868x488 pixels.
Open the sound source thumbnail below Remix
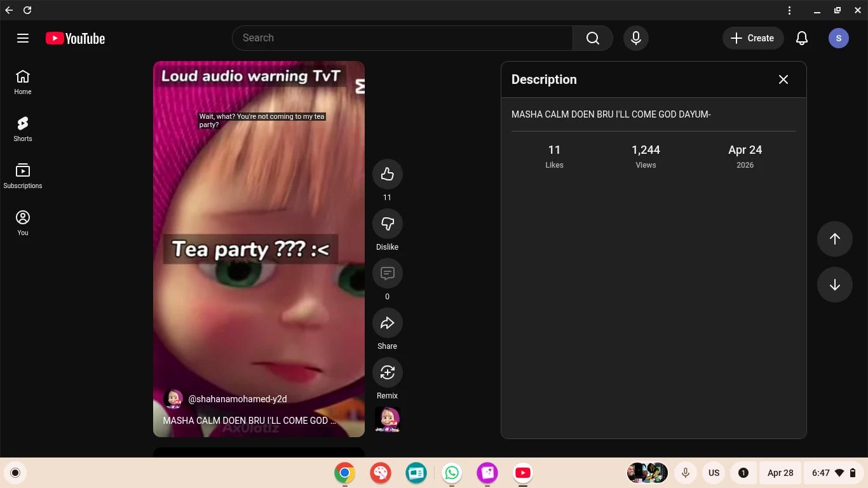pyautogui.click(x=387, y=419)
